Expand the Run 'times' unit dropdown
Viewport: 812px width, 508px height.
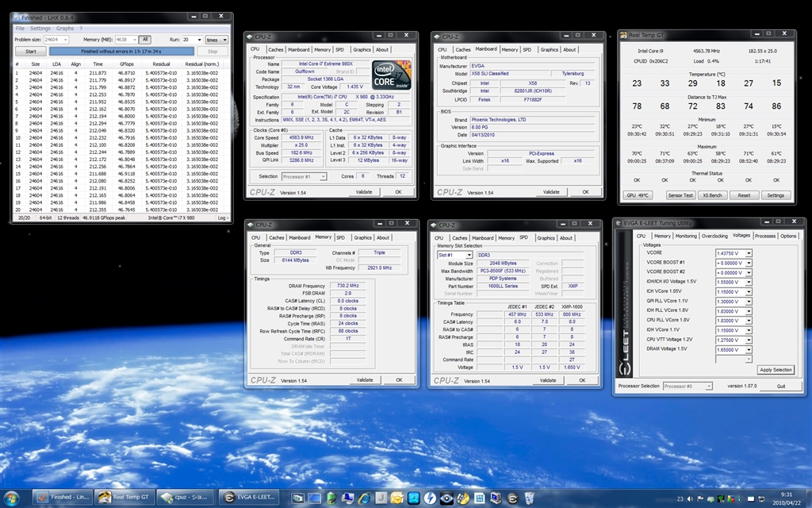(x=216, y=39)
